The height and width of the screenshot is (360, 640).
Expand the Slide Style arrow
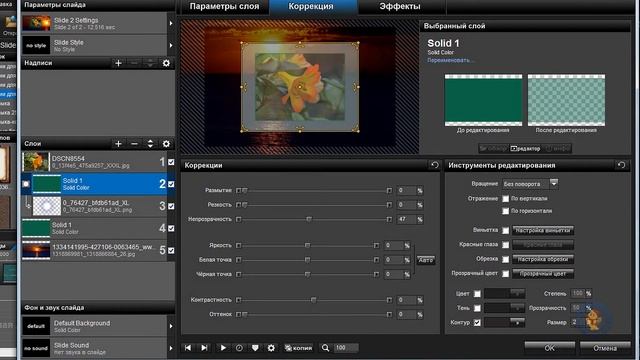pyautogui.click(x=171, y=45)
